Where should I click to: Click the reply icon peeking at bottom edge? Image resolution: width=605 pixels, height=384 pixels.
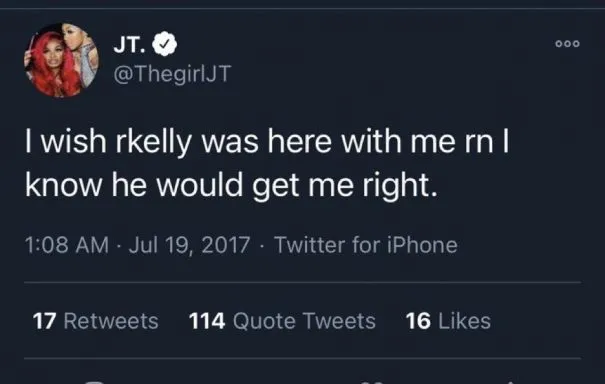pyautogui.click(x=95, y=382)
